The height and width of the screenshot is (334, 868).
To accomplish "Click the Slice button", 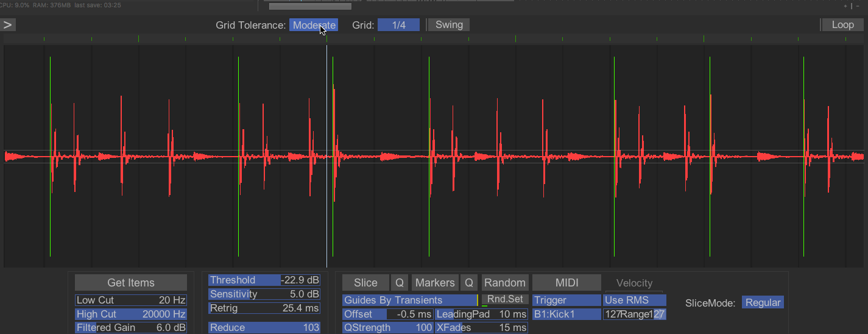I will click(x=365, y=283).
